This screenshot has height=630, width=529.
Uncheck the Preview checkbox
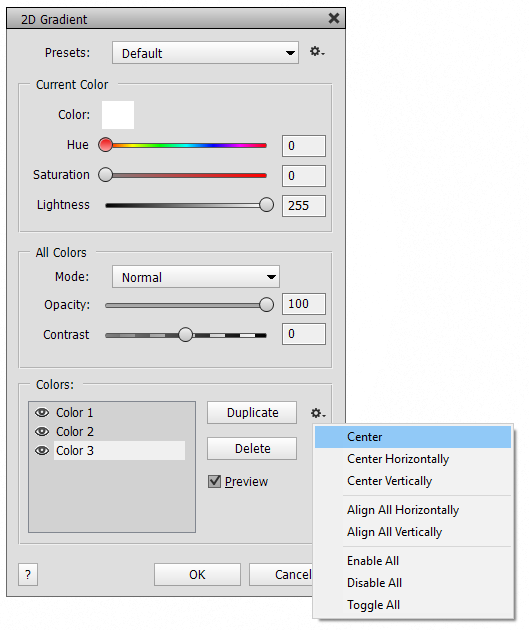[x=214, y=481]
